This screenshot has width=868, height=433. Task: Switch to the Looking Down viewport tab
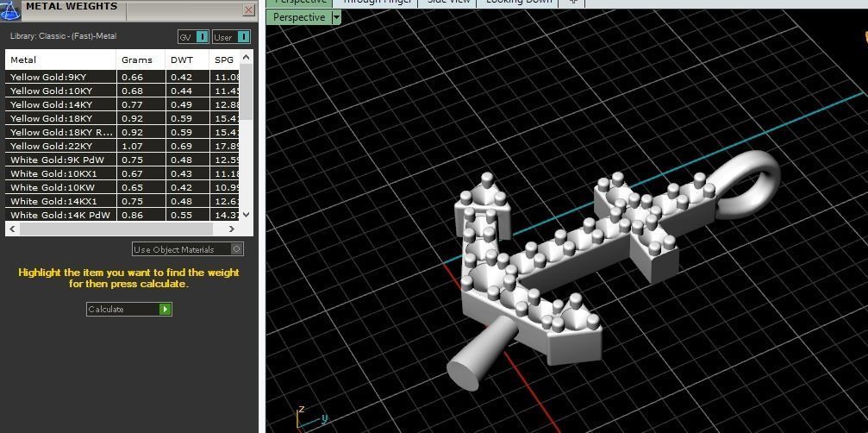click(x=519, y=2)
